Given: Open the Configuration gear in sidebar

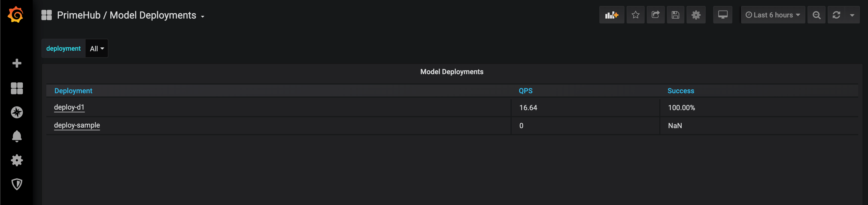Looking at the screenshot, I should pyautogui.click(x=17, y=160).
